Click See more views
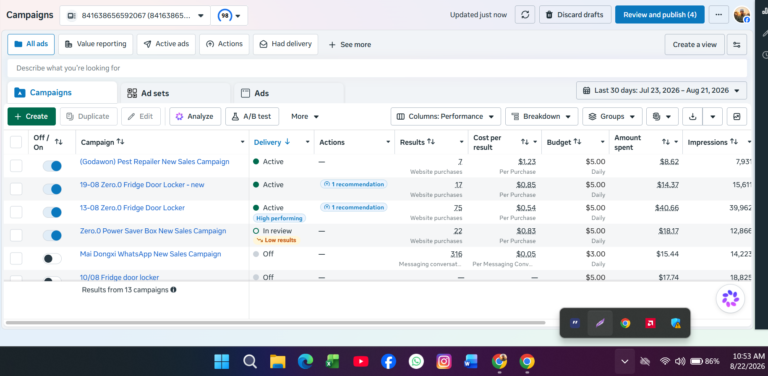This screenshot has height=376, width=768. (349, 45)
